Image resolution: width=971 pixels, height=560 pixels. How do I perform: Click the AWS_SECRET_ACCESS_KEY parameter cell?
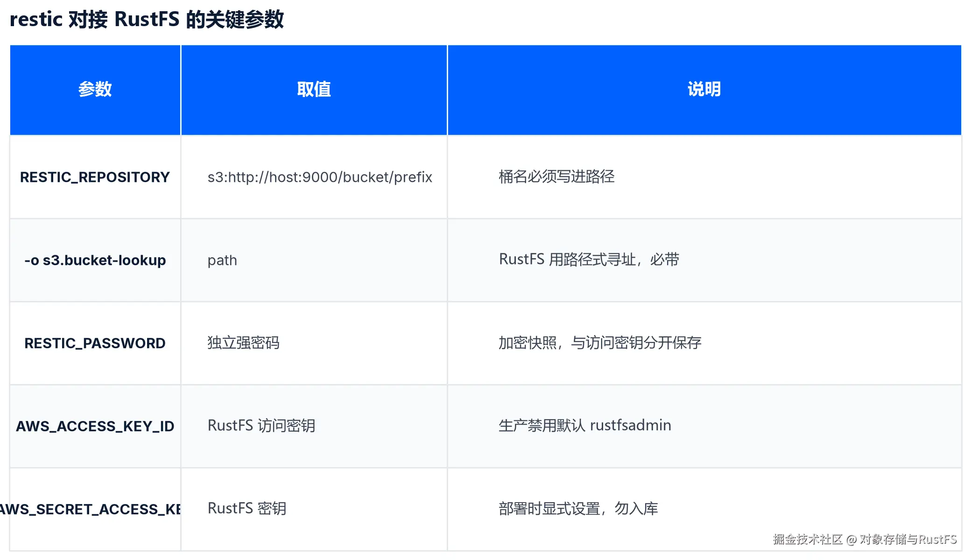95,510
